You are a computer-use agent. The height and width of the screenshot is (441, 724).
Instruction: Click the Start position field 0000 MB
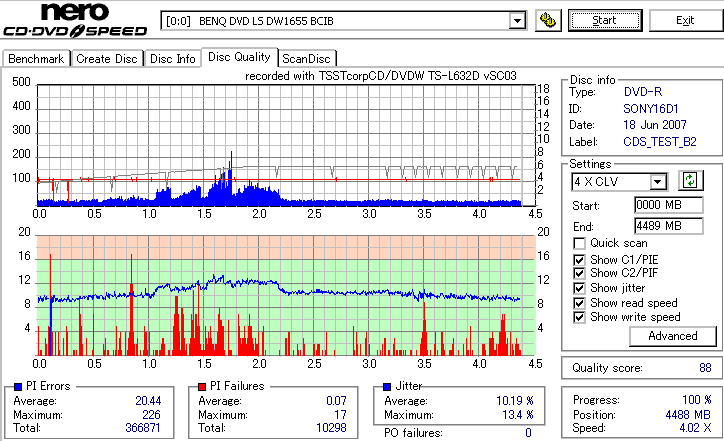point(669,205)
